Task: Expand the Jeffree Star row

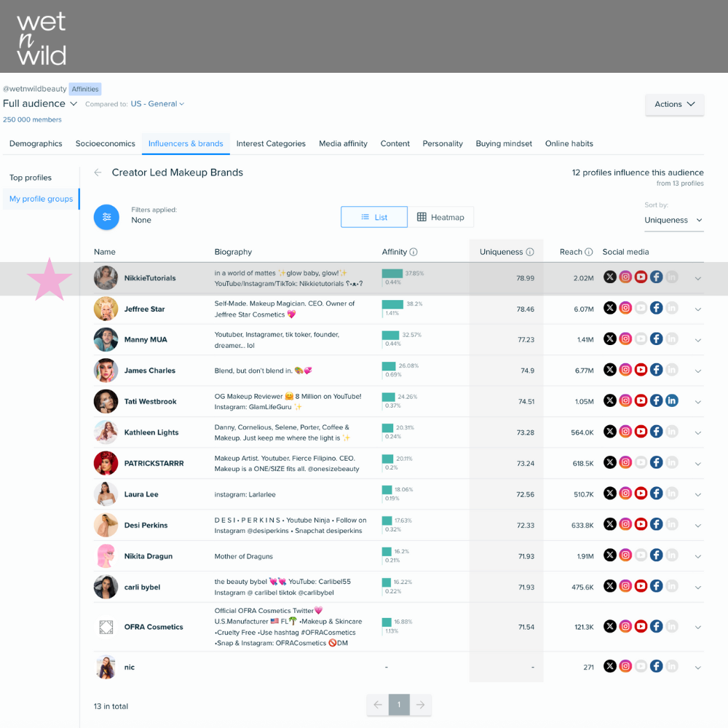Action: tap(698, 309)
